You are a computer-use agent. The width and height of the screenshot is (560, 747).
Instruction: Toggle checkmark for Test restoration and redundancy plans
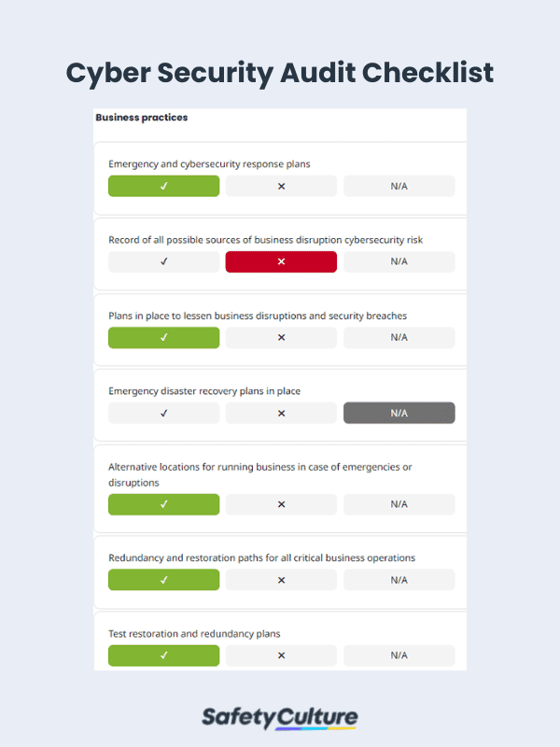tap(163, 655)
